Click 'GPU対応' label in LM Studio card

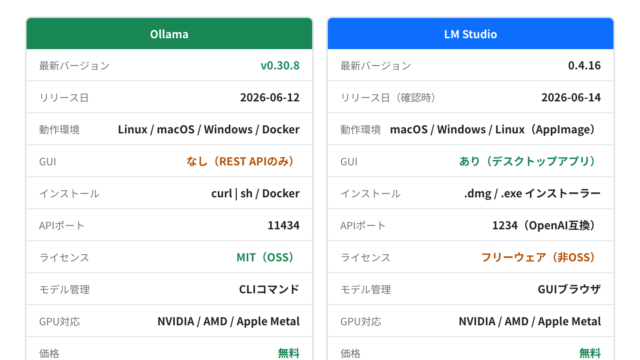(361, 322)
